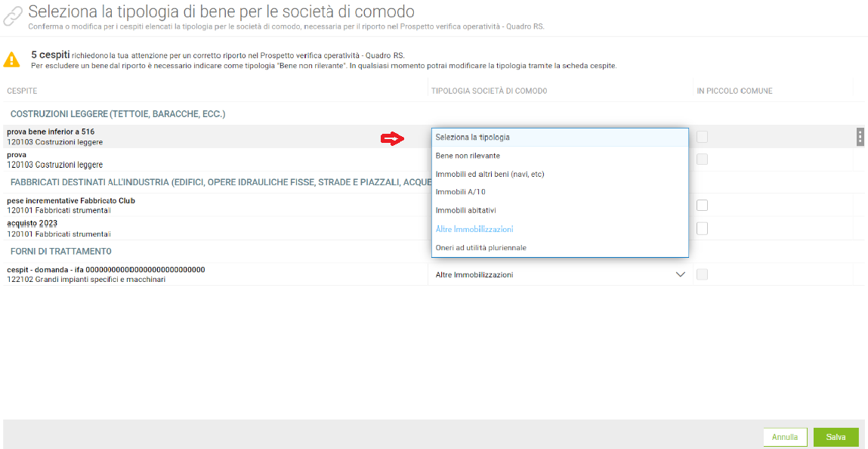Tick the piccolo comune checkbox for 'prova bene inferior a 516'
Screen dimensions: 868x449
pyautogui.click(x=702, y=137)
